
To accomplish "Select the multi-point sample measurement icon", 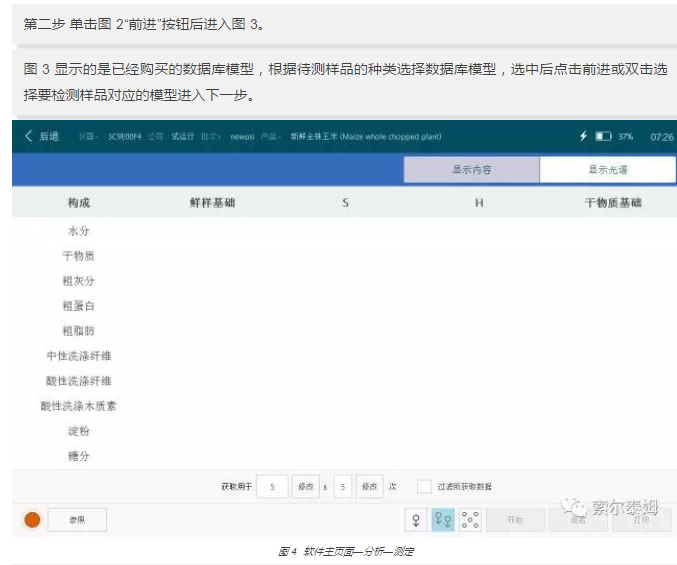I will point(471,520).
